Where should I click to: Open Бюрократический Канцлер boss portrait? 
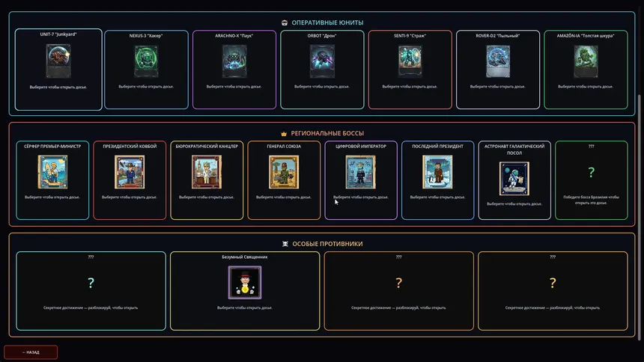[207, 172]
